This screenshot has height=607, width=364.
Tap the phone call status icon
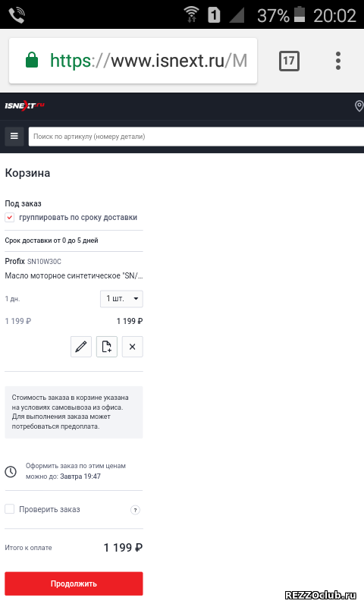pyautogui.click(x=17, y=15)
